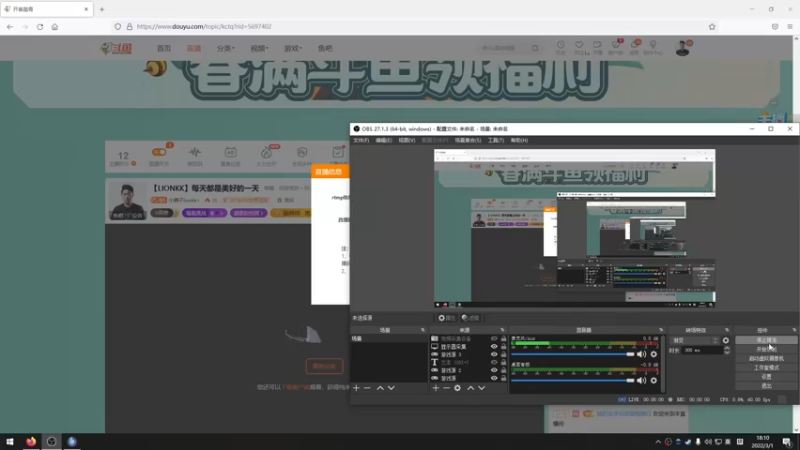The image size is (800, 450).
Task: Add a new scene with the plus icon
Action: pos(356,388)
